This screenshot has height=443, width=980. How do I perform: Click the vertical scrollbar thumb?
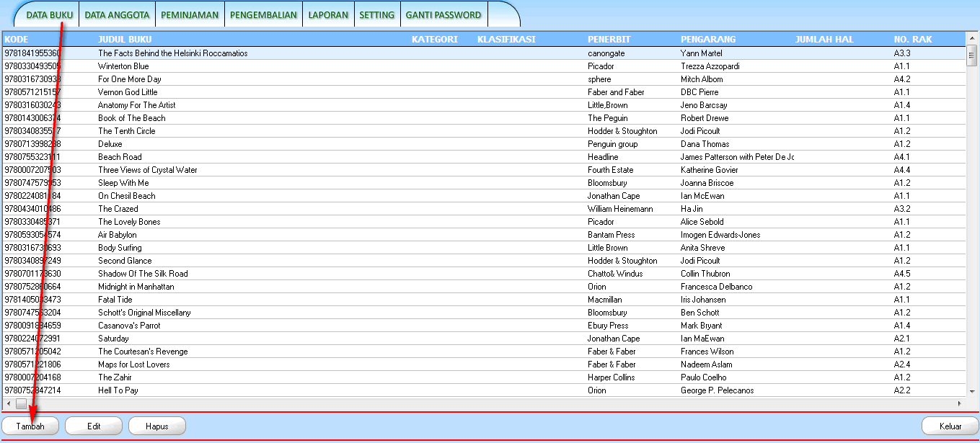tap(971, 55)
